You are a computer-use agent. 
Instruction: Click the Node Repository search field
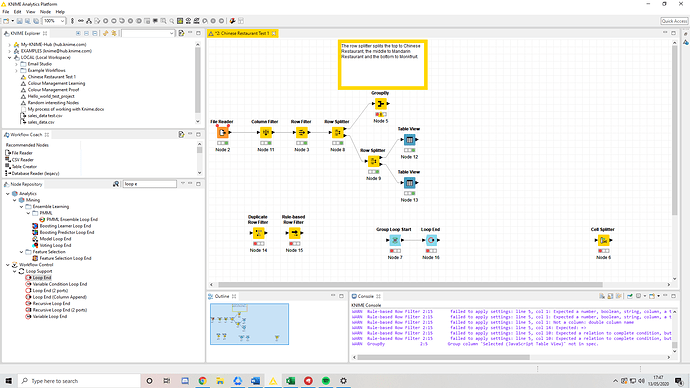coord(150,184)
